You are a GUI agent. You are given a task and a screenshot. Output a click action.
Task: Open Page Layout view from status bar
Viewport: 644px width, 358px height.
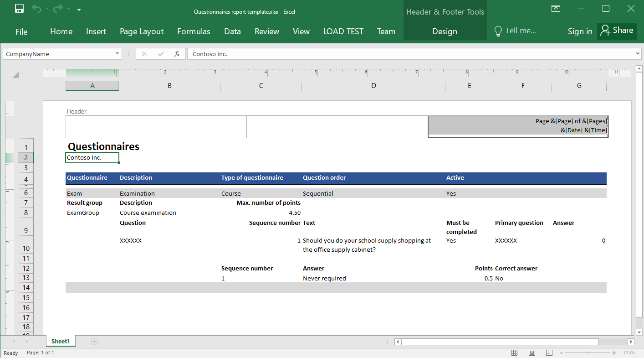532,353
